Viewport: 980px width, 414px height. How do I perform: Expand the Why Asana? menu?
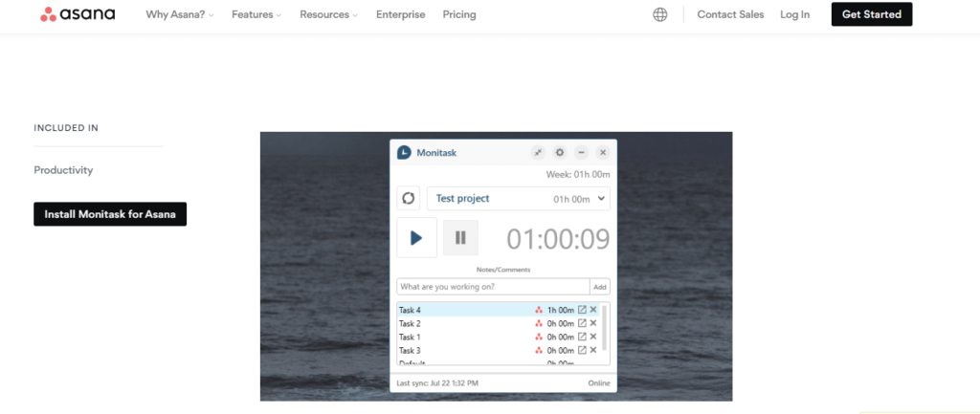tap(180, 14)
